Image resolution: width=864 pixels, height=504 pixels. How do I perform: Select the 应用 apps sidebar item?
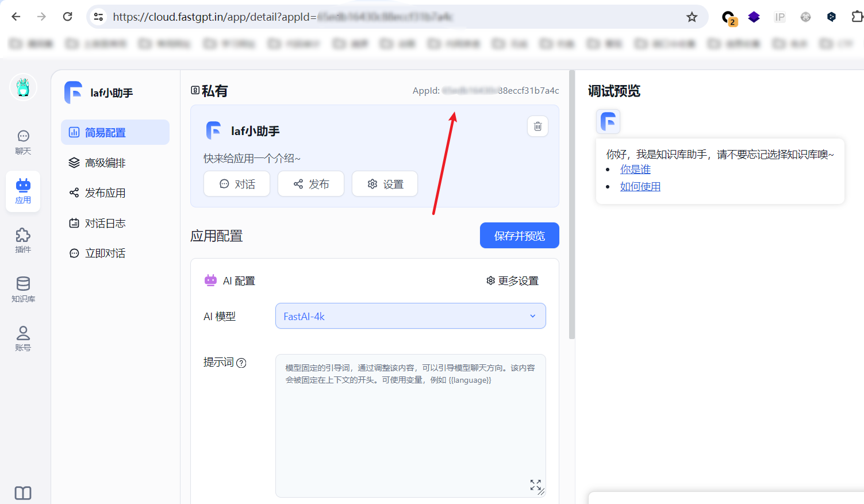click(23, 191)
